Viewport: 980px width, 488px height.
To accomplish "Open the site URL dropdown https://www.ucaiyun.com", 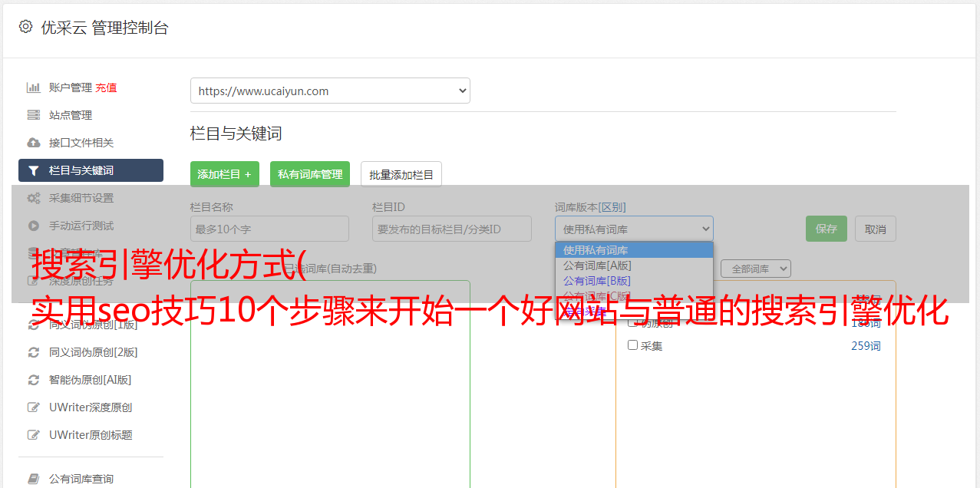I will (330, 91).
